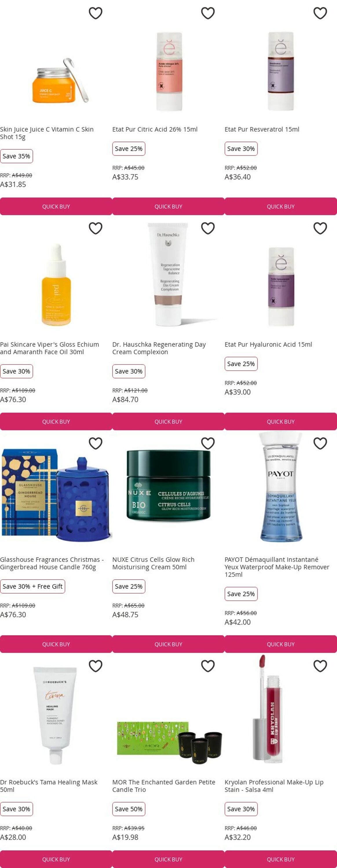337x868 pixels.
Task: Click the Save 50% badge on MOR candles
Action: pyautogui.click(x=129, y=809)
